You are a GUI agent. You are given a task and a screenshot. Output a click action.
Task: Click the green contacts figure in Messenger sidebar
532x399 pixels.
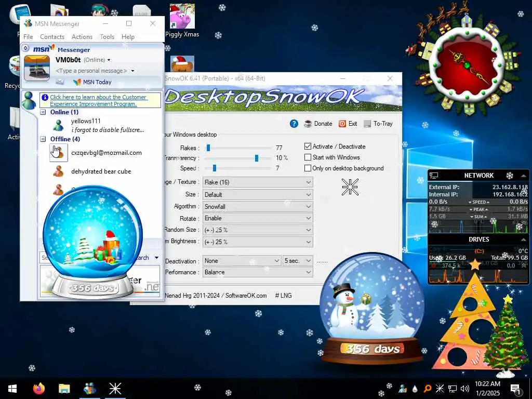pyautogui.click(x=29, y=100)
